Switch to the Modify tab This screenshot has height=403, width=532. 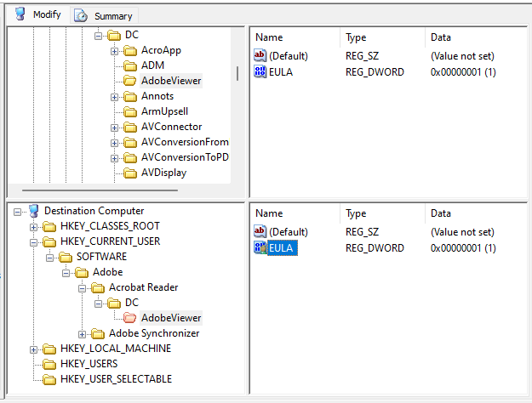38,14
